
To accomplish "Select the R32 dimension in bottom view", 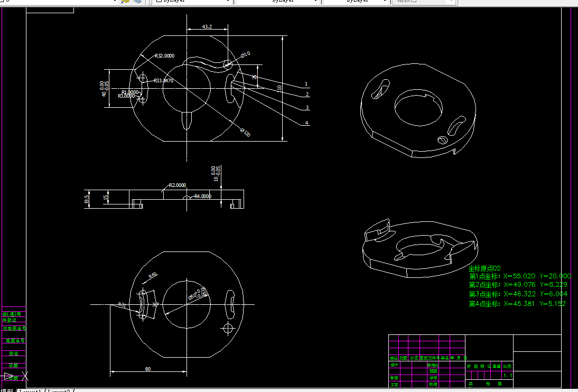I will click(122, 305).
